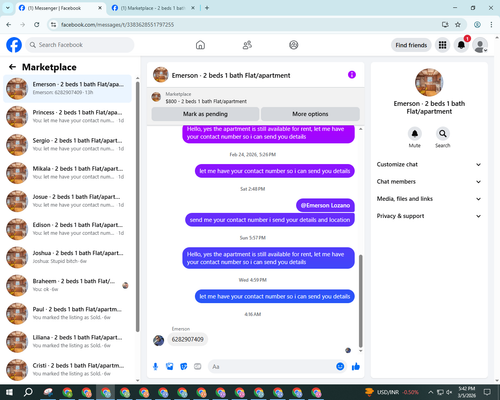
Task: Expand the Customize chat section
Action: tap(429, 164)
